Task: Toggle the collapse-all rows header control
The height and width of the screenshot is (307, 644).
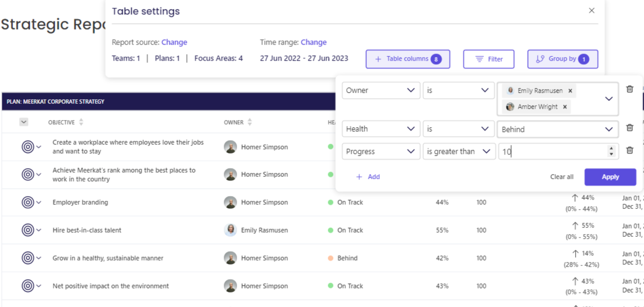Action: click(x=24, y=122)
